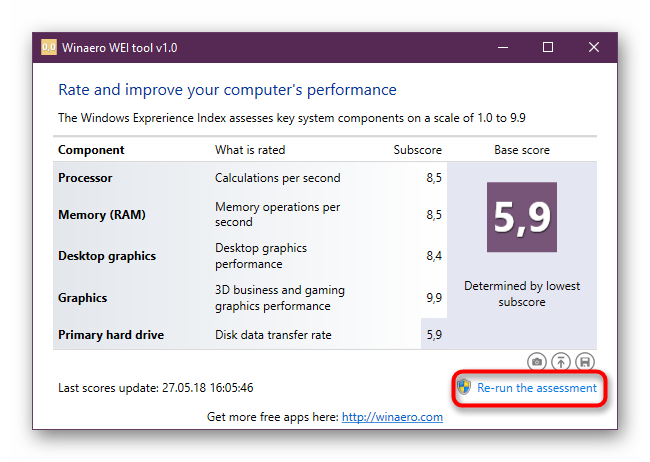This screenshot has width=650, height=462.
Task: Click Disk data transfer rate text
Action: 273,335
